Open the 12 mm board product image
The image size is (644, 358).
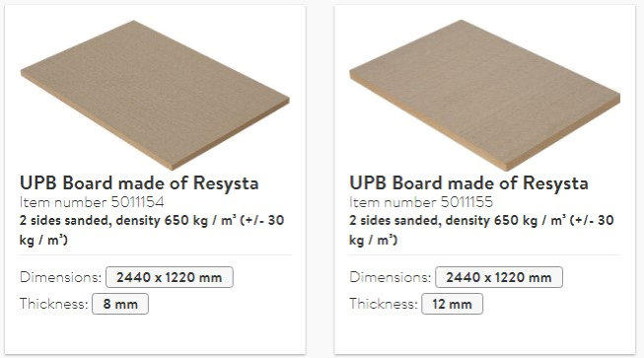pos(484,96)
